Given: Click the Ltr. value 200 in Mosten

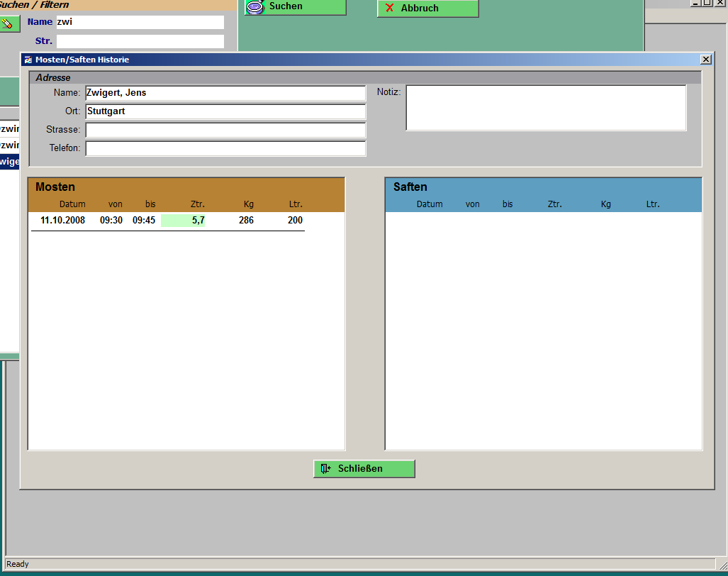Looking at the screenshot, I should point(295,221).
